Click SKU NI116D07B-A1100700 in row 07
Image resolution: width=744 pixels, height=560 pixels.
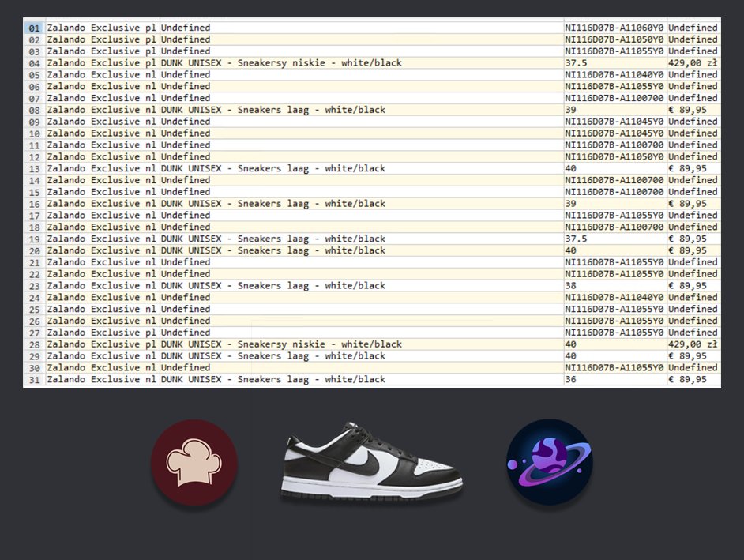(614, 98)
